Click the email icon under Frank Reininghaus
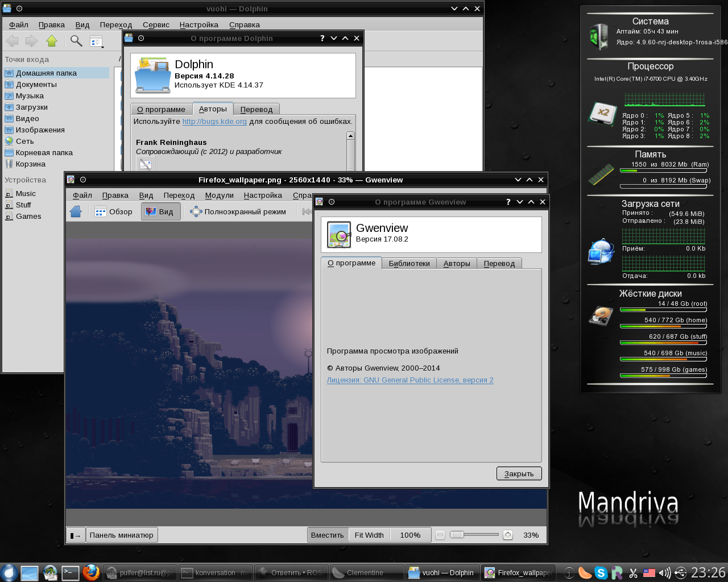The image size is (728, 582). (x=146, y=164)
